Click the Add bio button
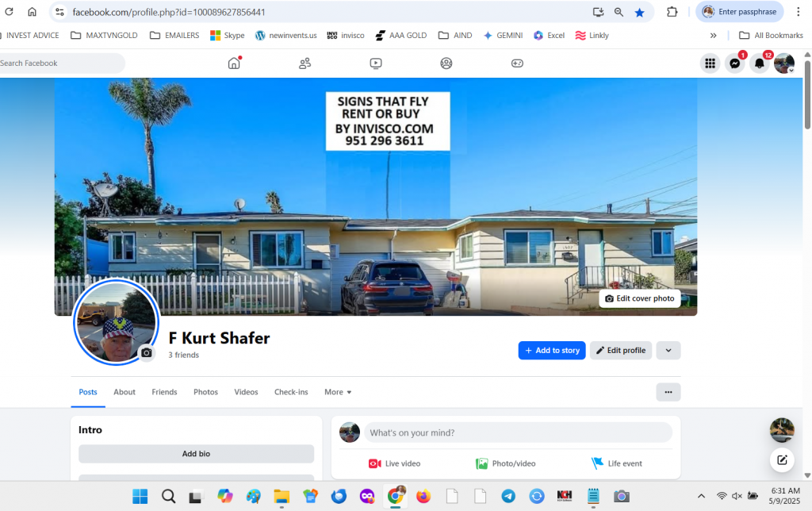The image size is (812, 511). click(x=197, y=454)
